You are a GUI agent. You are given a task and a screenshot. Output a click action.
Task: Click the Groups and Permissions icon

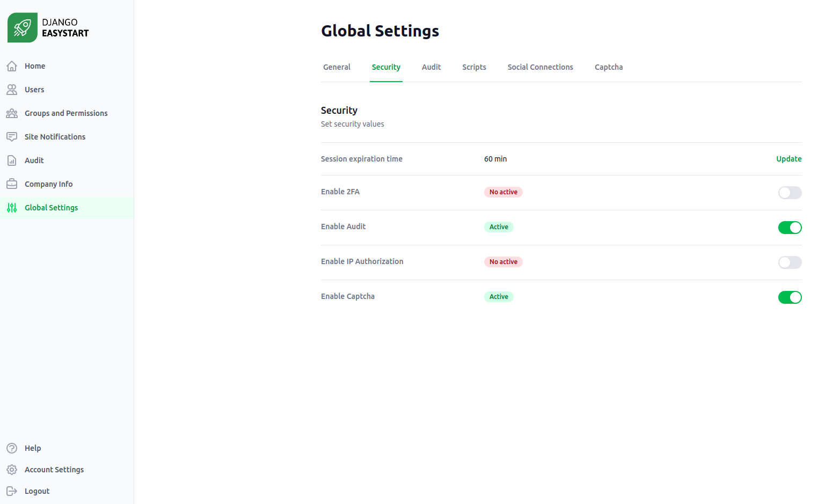point(12,113)
